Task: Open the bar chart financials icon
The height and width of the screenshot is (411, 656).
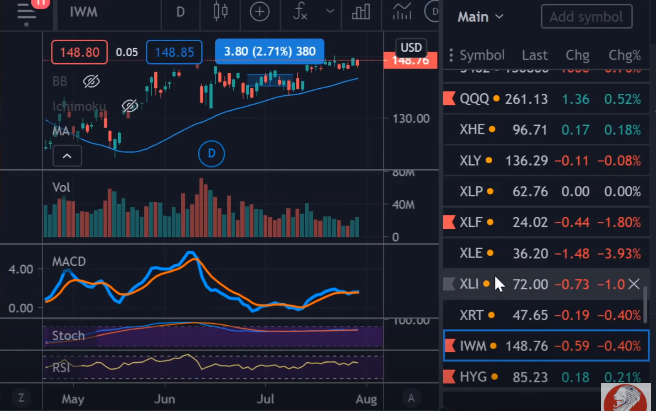Action: 361,12
